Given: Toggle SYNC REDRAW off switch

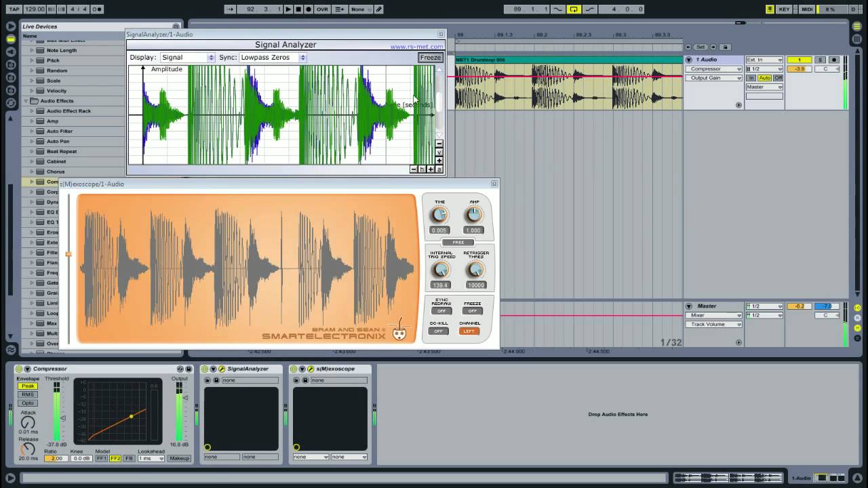Looking at the screenshot, I should click(441, 311).
